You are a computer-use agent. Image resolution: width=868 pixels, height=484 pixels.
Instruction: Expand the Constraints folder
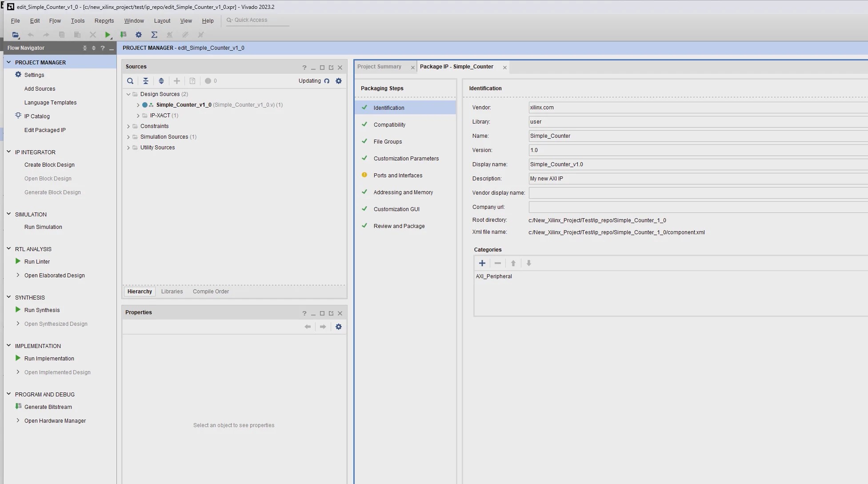pyautogui.click(x=128, y=126)
